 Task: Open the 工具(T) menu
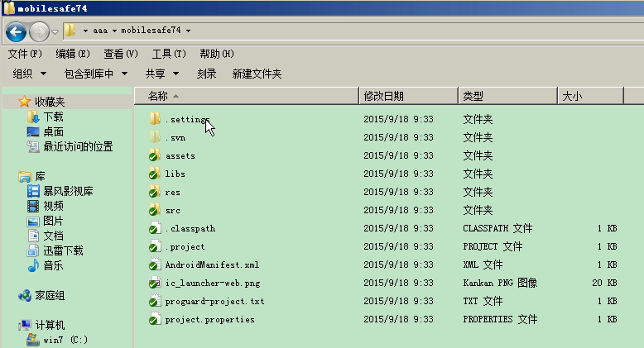pos(169,54)
